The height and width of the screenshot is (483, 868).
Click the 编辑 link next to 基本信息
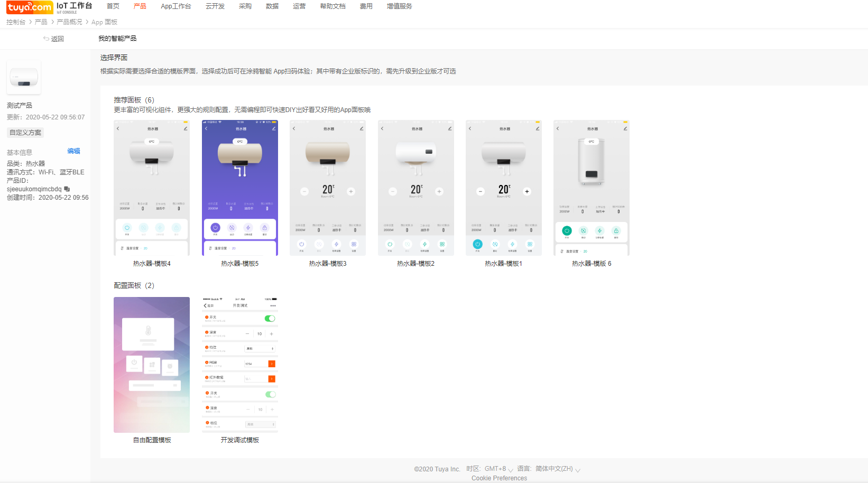click(73, 151)
